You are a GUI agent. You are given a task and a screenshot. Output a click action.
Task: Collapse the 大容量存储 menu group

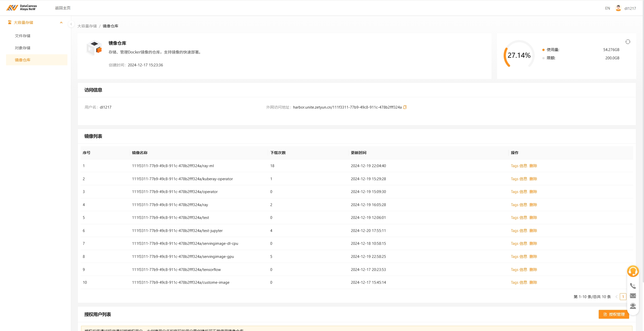[61, 23]
